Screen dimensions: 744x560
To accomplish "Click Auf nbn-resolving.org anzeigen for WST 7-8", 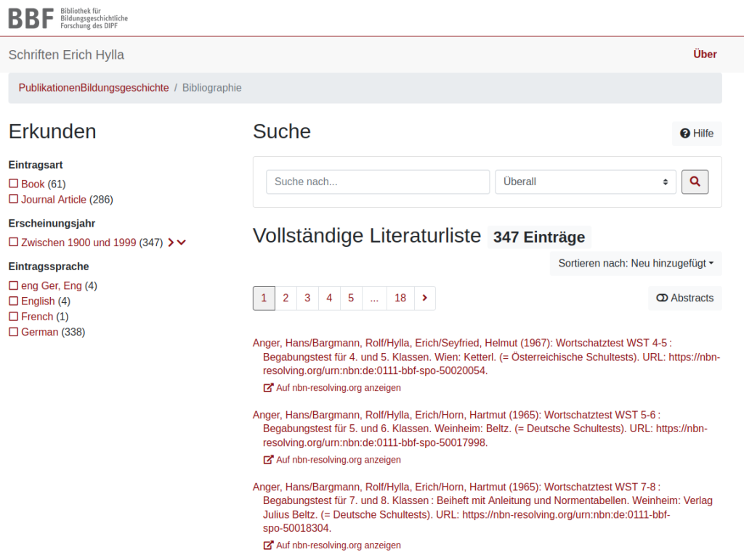I will (339, 545).
